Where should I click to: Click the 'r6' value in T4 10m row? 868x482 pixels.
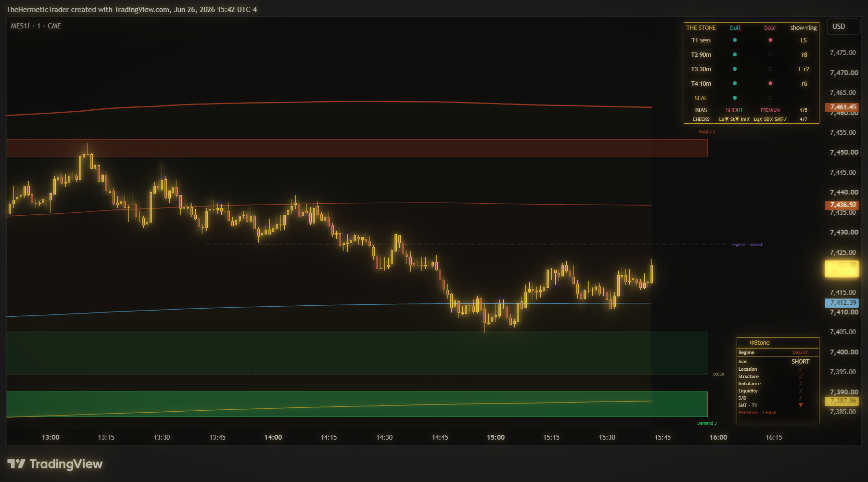[x=804, y=84]
